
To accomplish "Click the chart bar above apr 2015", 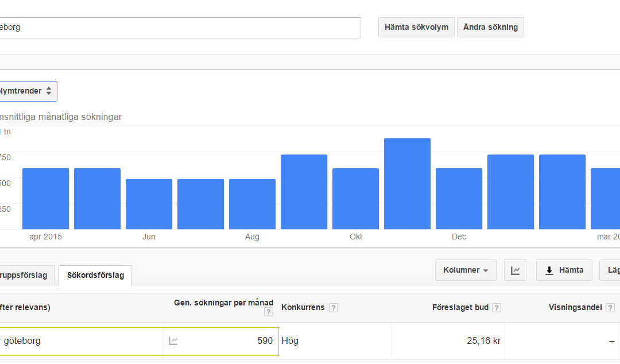I will pyautogui.click(x=45, y=199).
